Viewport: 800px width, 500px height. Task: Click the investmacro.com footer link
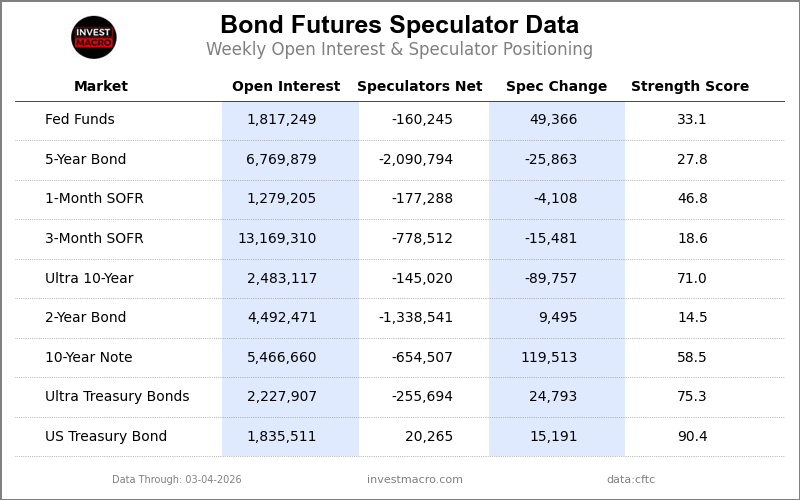click(415, 480)
